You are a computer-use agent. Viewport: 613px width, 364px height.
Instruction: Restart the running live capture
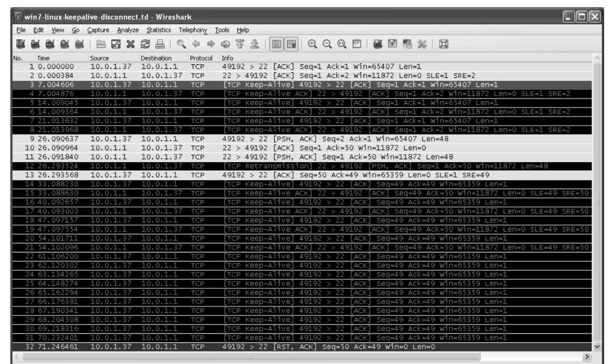coord(79,44)
